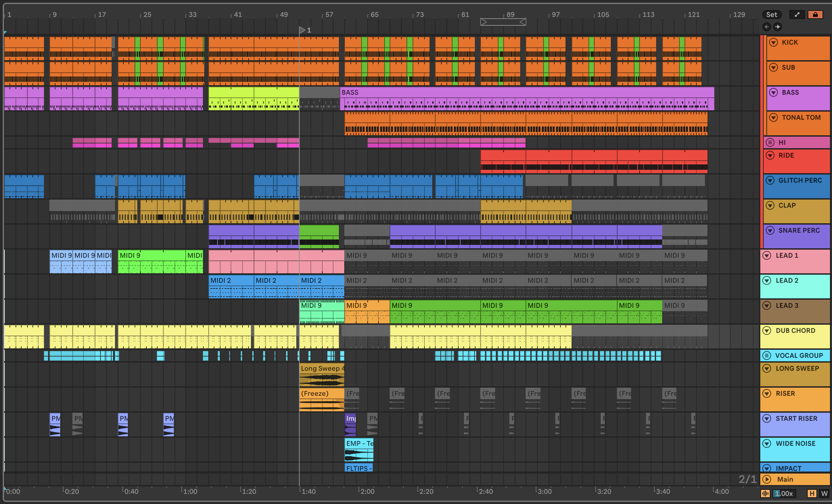Screen dimensions: 832x504
Task: Click the 2/1 grid size display
Action: pyautogui.click(x=747, y=479)
